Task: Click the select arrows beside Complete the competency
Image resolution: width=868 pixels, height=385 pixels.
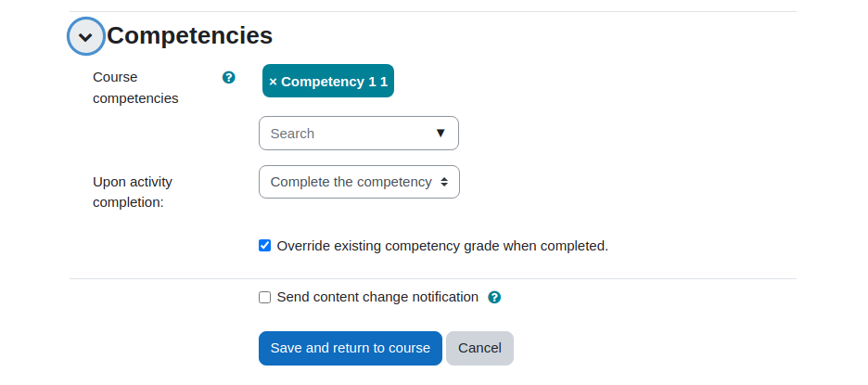Action: pos(444,182)
